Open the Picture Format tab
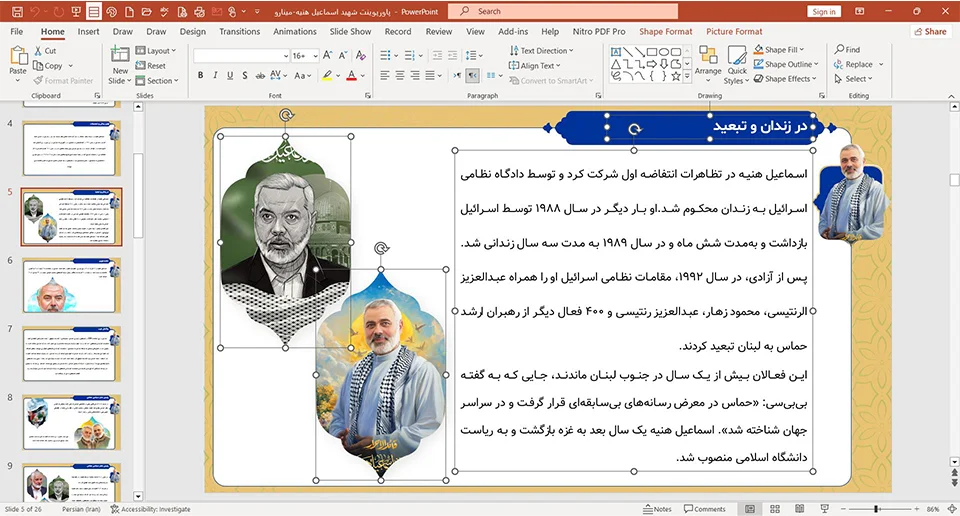 pos(734,31)
